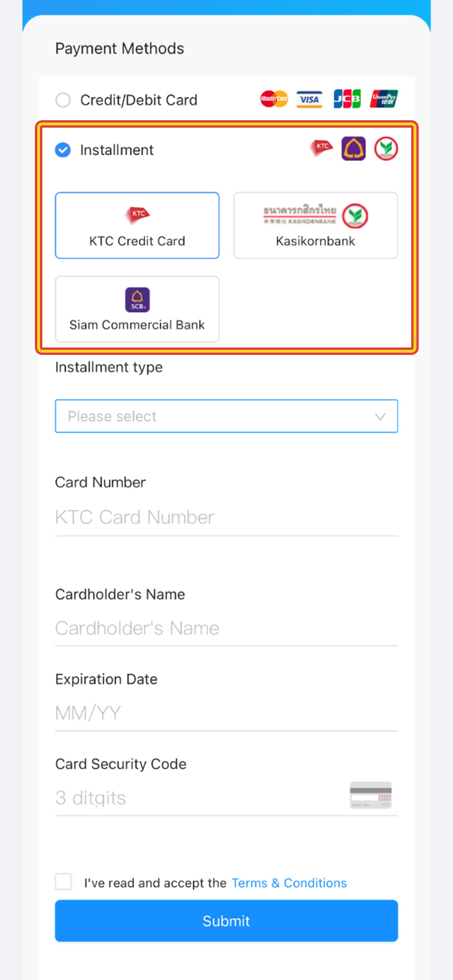Click the JCB card logo
This screenshot has width=453, height=980.
pyautogui.click(x=347, y=99)
